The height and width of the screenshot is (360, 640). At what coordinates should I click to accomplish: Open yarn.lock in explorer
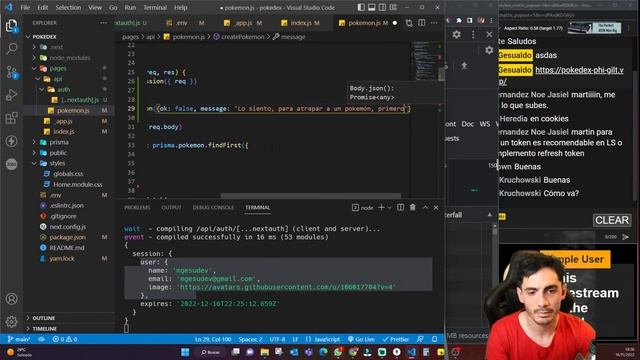62,258
